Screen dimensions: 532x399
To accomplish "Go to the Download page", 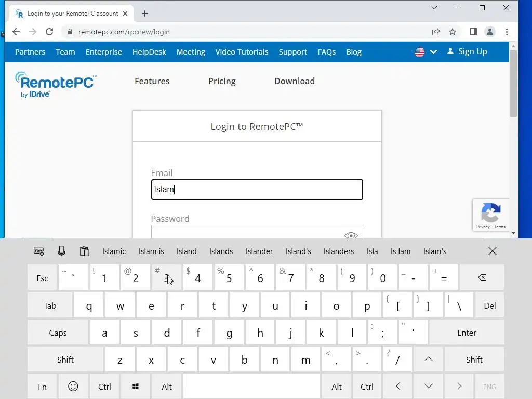I will [x=295, y=81].
